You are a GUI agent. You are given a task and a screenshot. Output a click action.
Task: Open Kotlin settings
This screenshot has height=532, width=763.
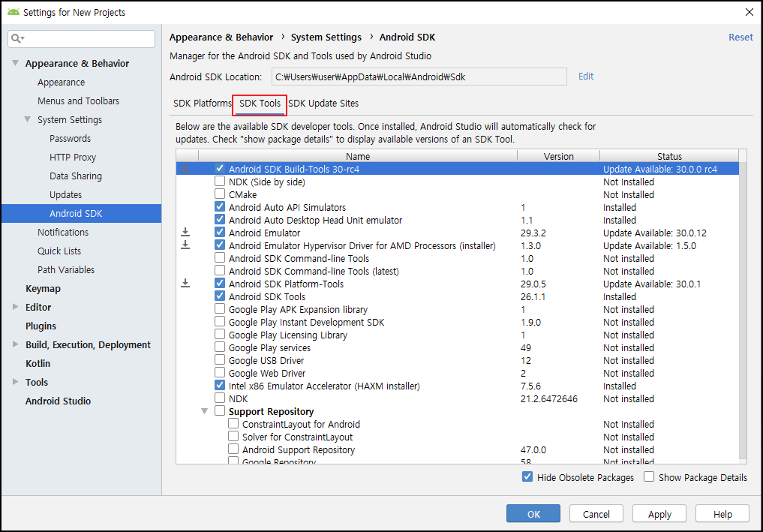38,363
